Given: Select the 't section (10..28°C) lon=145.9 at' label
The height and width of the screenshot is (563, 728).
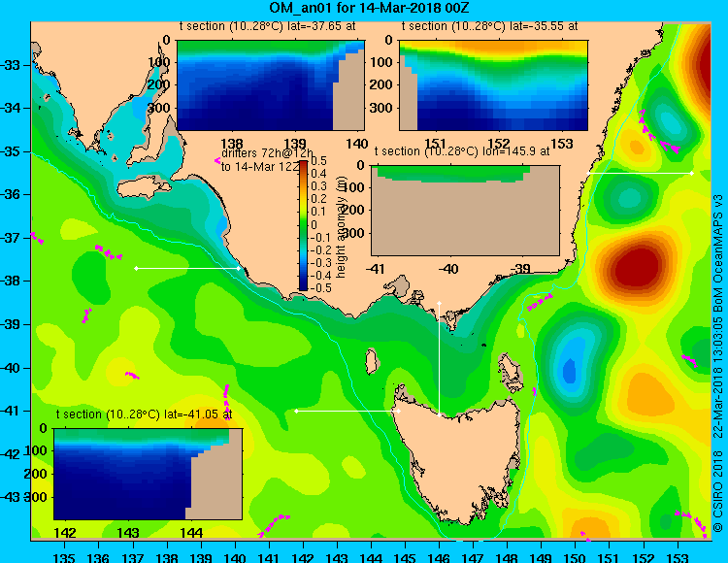Looking at the screenshot, I should pyautogui.click(x=462, y=151).
